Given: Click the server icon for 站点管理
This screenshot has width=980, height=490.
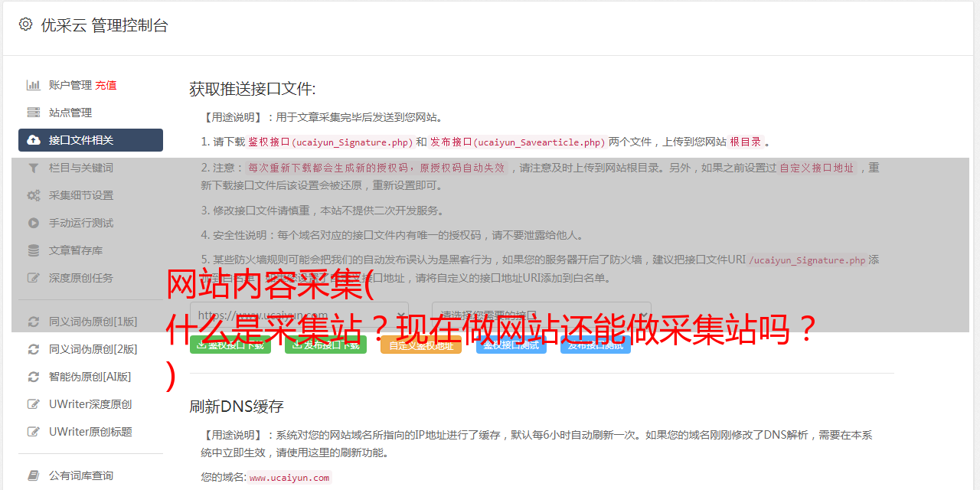Looking at the screenshot, I should coord(34,113).
